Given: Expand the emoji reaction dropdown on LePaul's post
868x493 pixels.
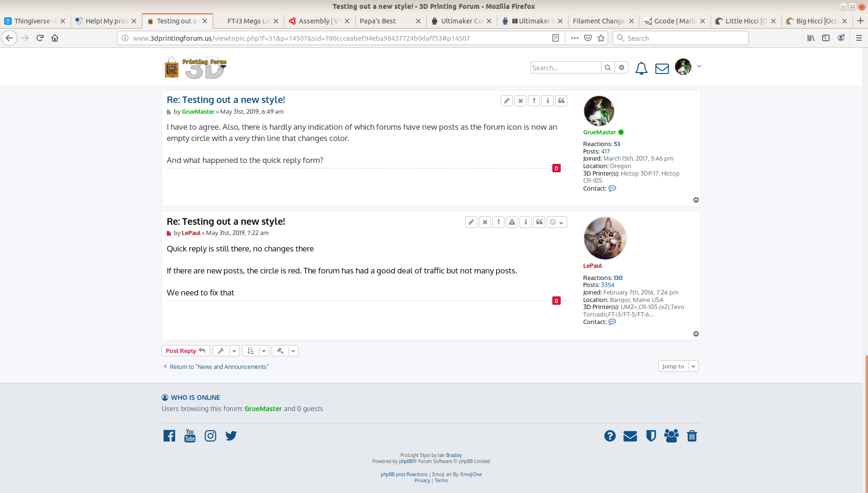Looking at the screenshot, I should (557, 222).
